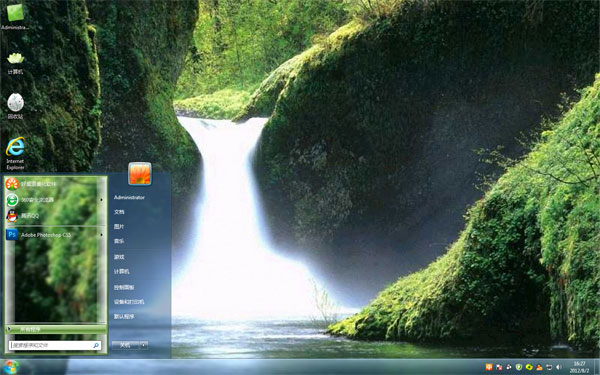Open 计算机 (Computer) in the Start menu
Image resolution: width=600 pixels, height=375 pixels.
pos(122,271)
